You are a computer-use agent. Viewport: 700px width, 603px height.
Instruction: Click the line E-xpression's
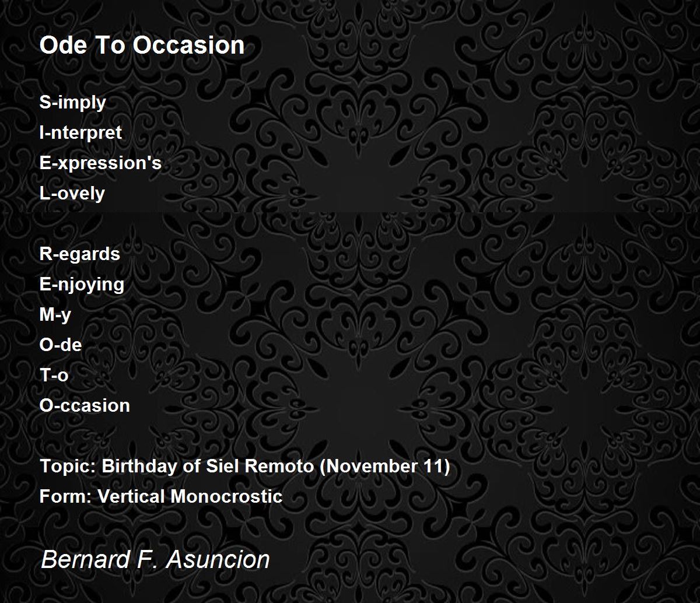[100, 163]
